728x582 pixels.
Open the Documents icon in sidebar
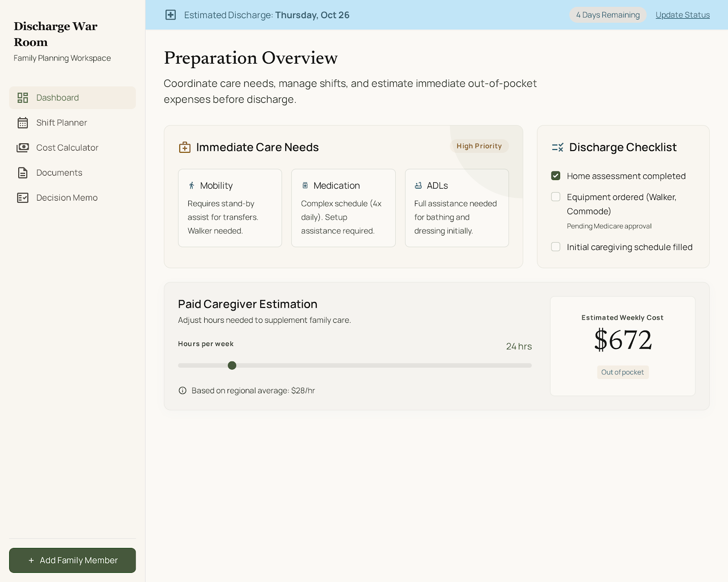pos(22,172)
